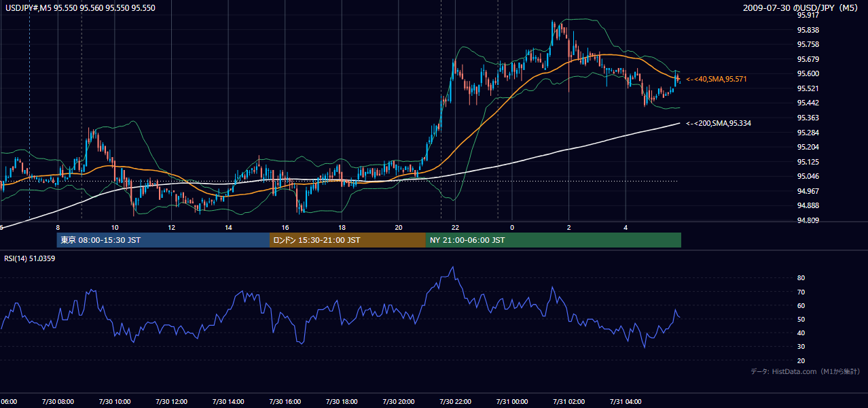This screenshot has width=868, height=408.
Task: Click the hour 22 tick above session bar
Action: [455, 228]
